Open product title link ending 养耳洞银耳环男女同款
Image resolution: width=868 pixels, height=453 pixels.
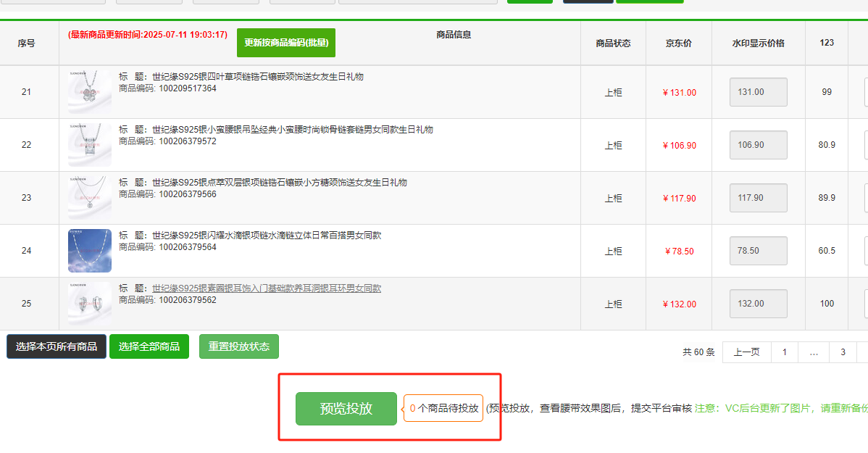pyautogui.click(x=266, y=288)
